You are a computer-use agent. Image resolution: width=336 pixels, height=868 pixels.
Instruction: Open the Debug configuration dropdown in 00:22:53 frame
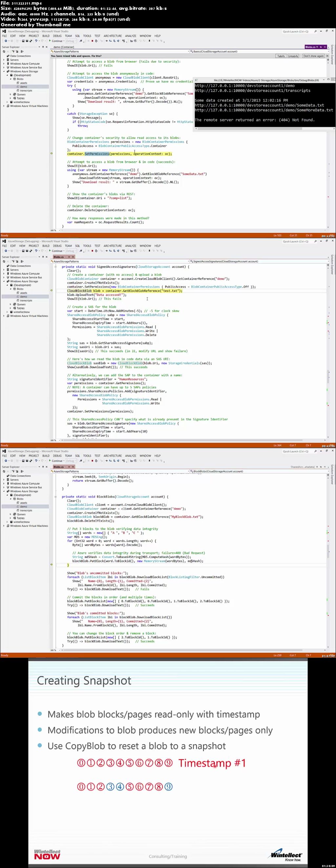click(71, 41)
